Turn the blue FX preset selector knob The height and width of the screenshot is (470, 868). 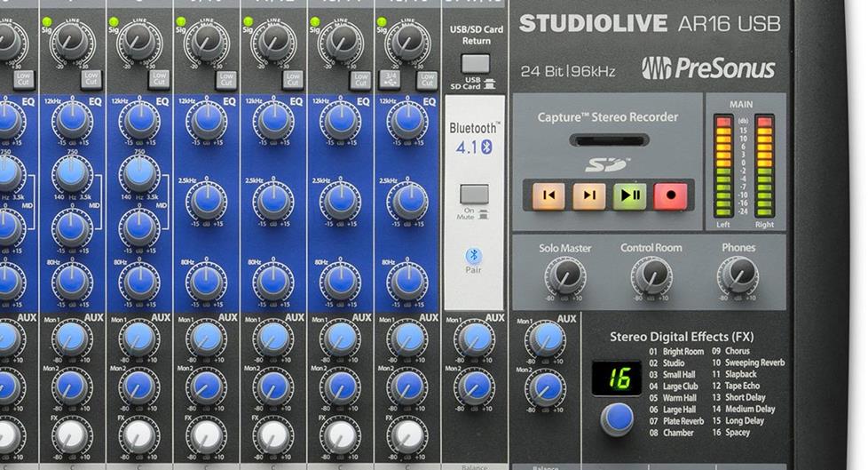pos(617,419)
